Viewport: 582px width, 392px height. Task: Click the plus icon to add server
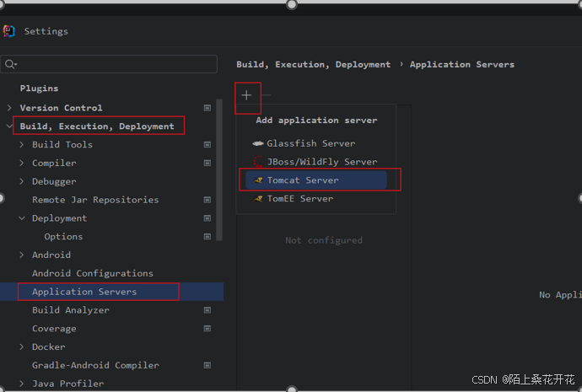246,95
